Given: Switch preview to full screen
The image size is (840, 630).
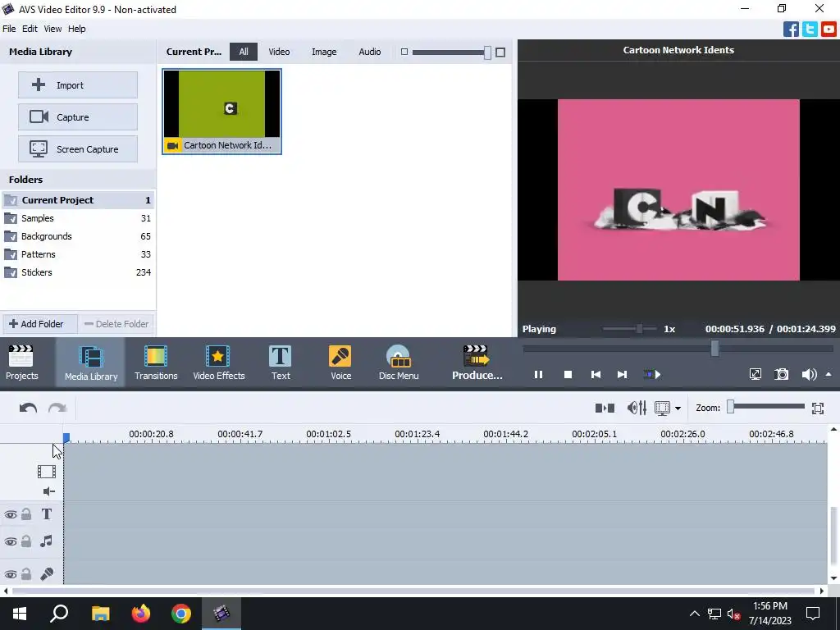Looking at the screenshot, I should [756, 374].
